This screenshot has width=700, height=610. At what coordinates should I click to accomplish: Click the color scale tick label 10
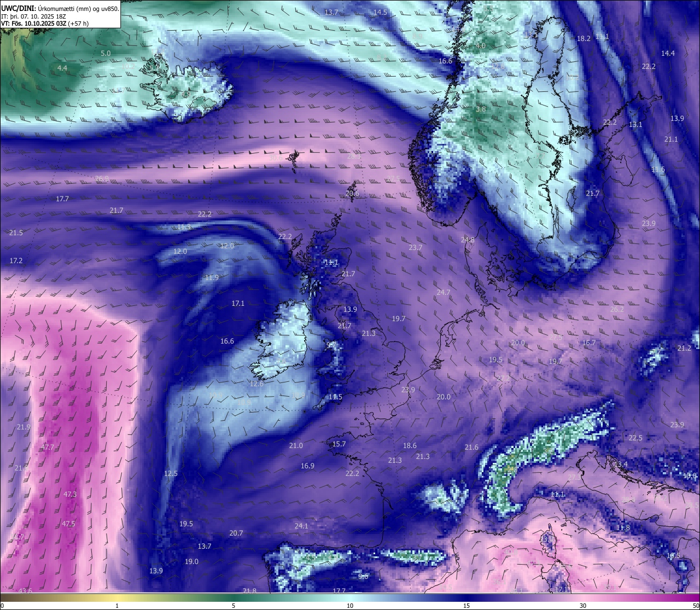coord(350,606)
